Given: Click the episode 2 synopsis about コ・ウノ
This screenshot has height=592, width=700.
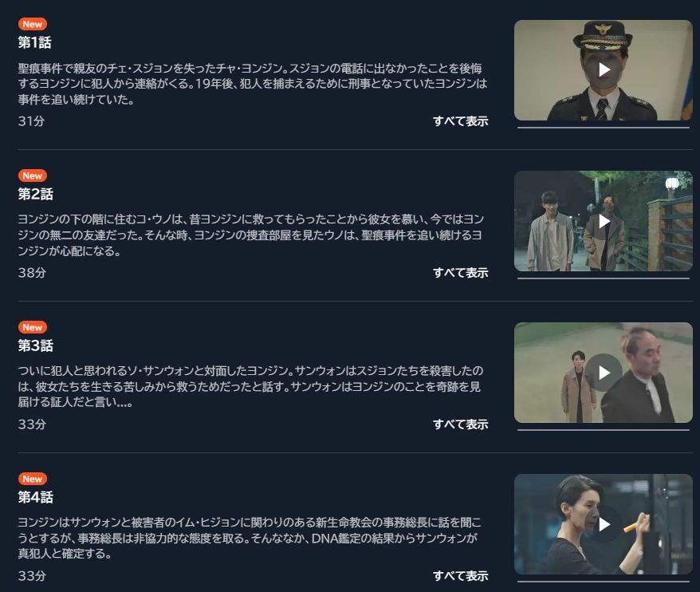Looking at the screenshot, I should (x=251, y=235).
